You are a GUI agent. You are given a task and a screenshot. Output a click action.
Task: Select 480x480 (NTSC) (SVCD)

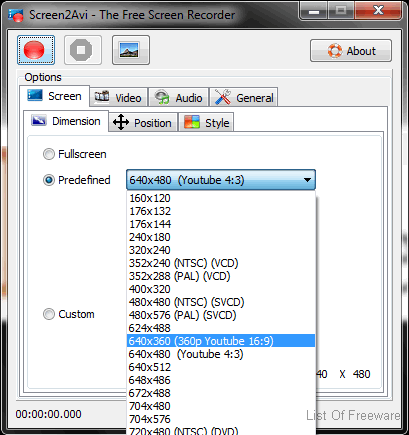point(221,302)
